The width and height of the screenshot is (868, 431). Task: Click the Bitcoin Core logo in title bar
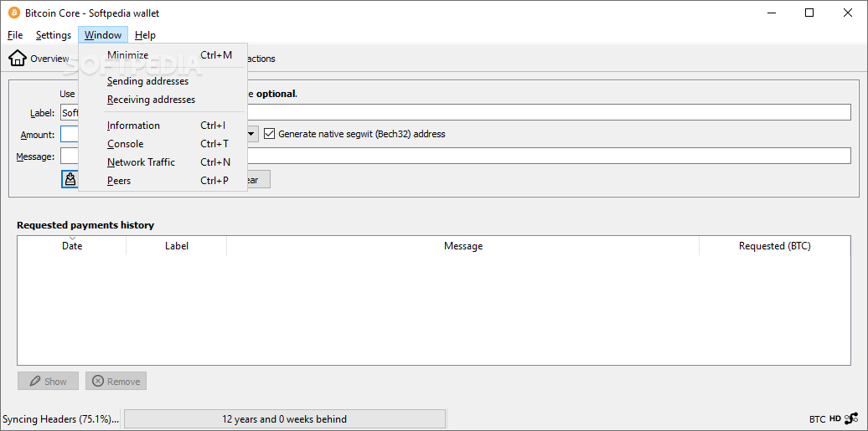coord(14,13)
